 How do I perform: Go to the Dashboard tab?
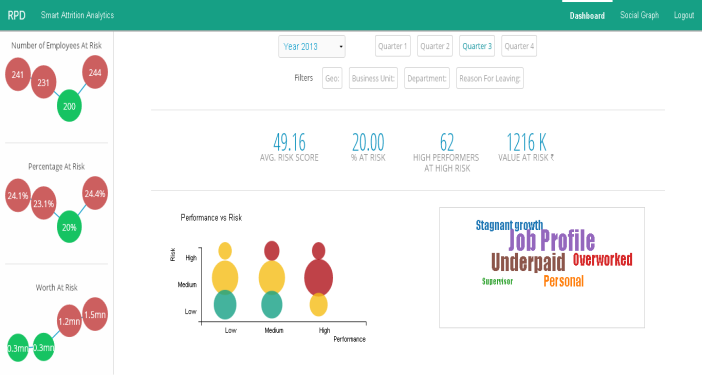[x=587, y=16]
